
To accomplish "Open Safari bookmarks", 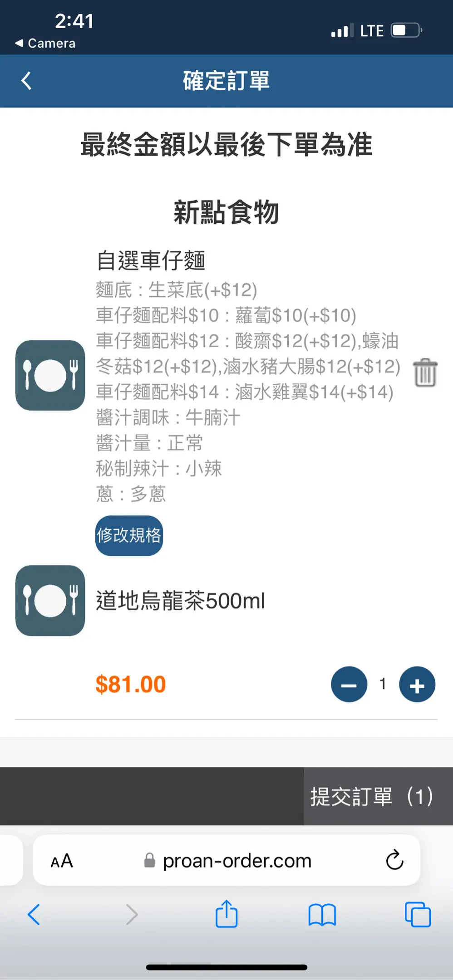I will click(322, 914).
